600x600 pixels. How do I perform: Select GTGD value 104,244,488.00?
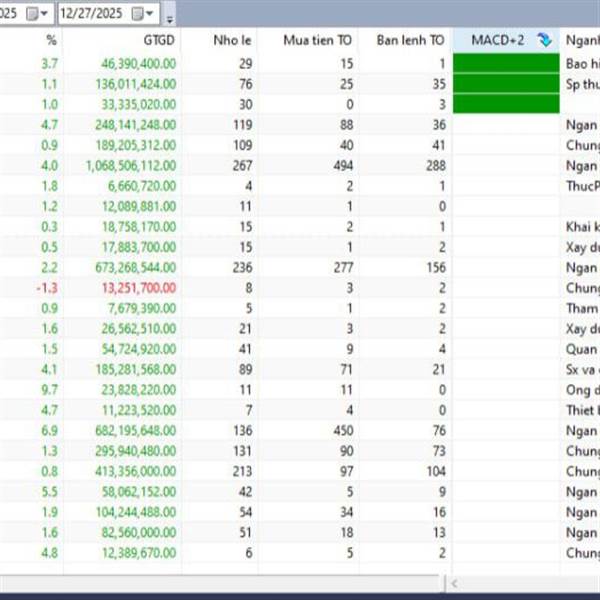click(x=136, y=512)
